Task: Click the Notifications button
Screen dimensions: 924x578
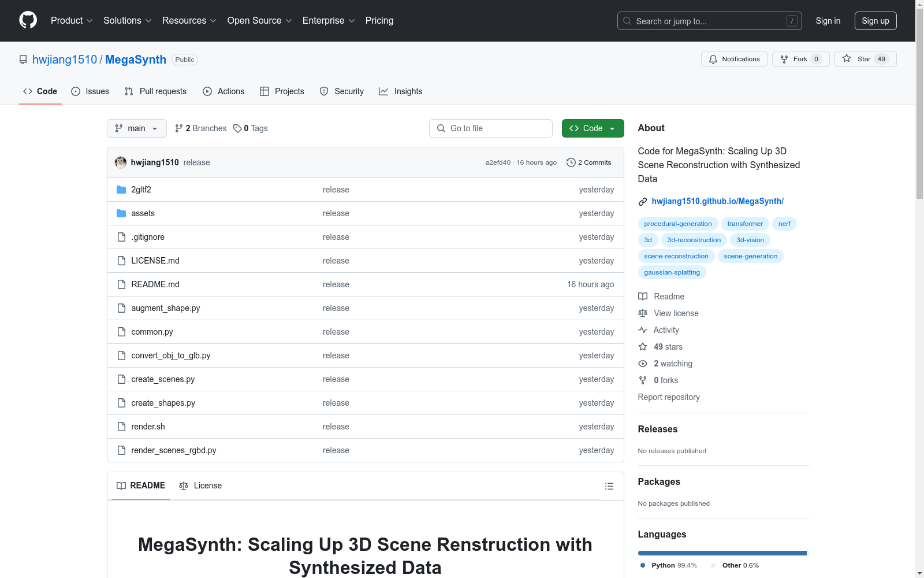Action: click(734, 59)
